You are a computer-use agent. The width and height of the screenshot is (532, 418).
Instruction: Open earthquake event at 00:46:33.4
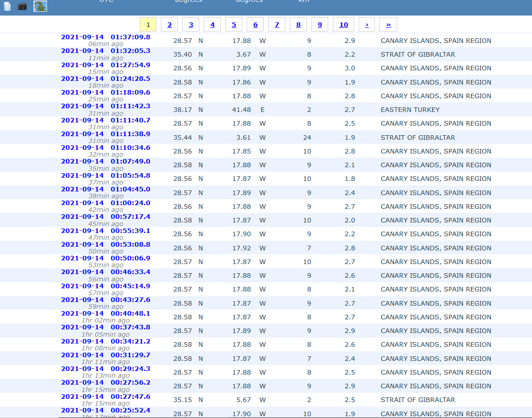click(106, 272)
